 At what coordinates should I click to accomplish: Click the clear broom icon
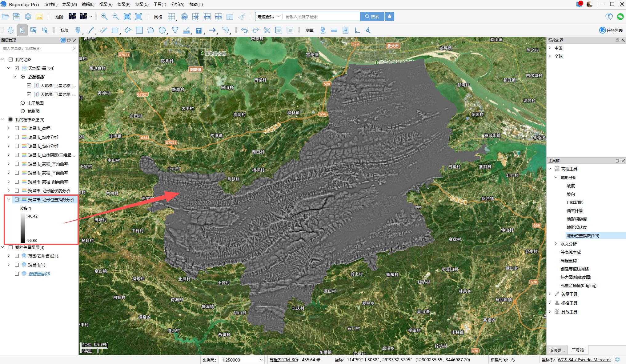tap(242, 17)
